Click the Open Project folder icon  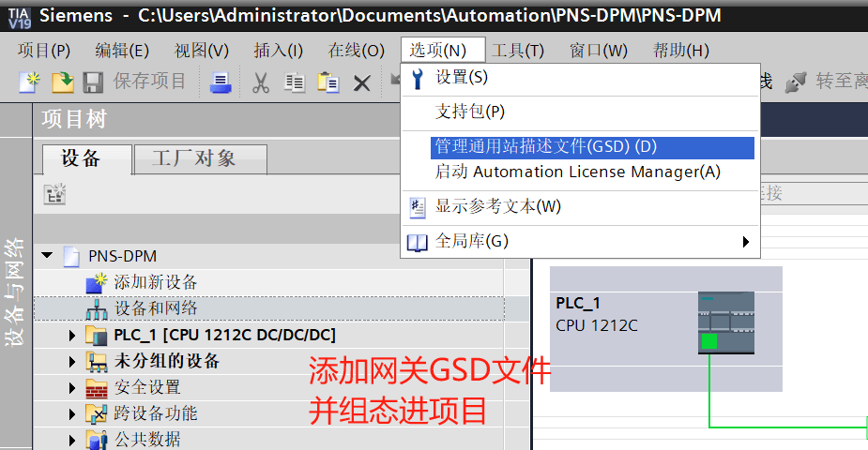click(x=63, y=82)
